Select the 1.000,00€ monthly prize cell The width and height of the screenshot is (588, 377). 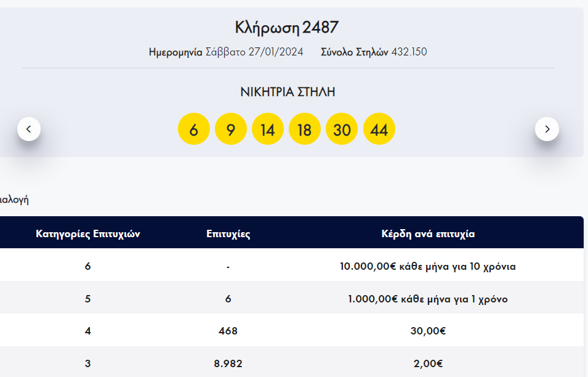pos(428,299)
